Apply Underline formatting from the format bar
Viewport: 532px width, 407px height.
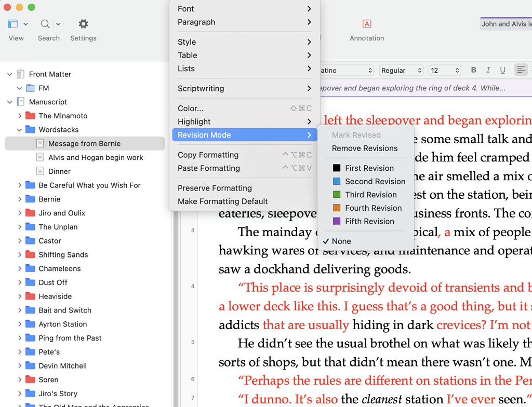pos(503,70)
